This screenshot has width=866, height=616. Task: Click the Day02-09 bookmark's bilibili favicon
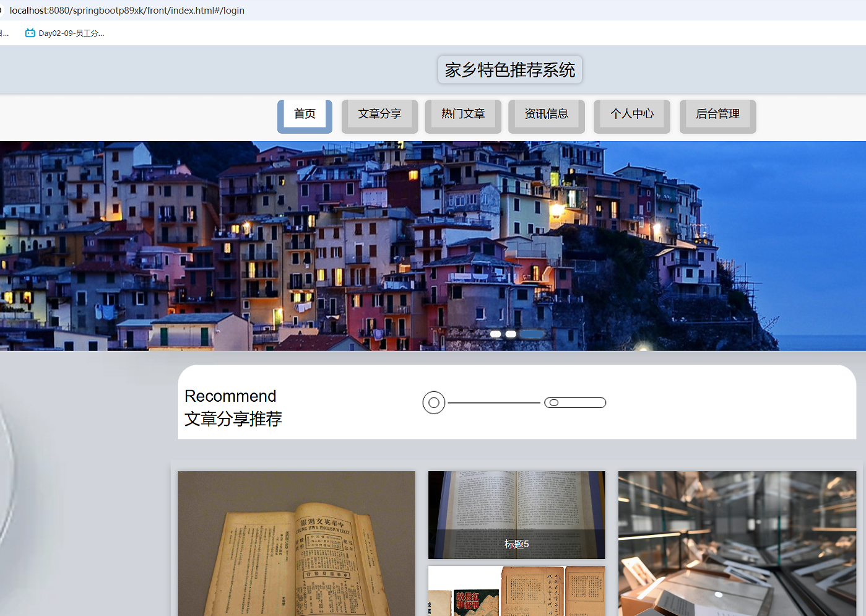tap(30, 33)
